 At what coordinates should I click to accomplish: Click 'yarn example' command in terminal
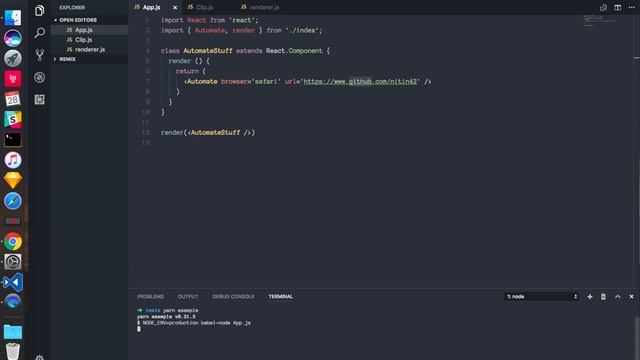180,311
